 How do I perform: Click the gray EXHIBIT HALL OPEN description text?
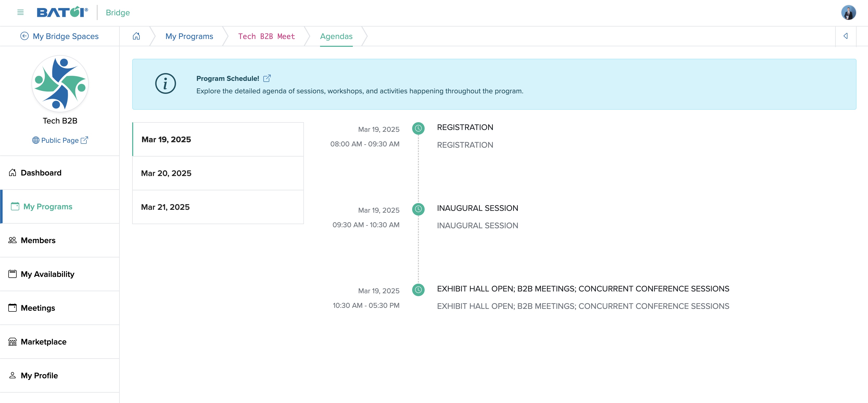coord(583,306)
